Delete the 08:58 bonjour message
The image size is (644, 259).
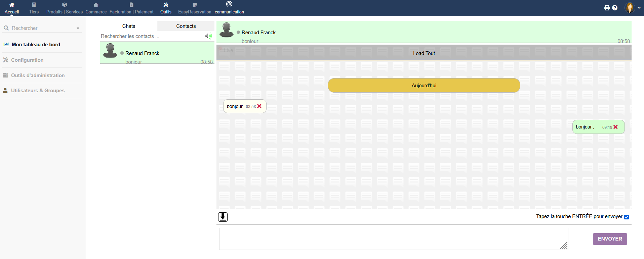[259, 106]
